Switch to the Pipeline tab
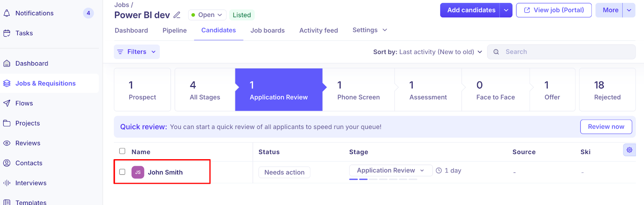The width and height of the screenshot is (644, 205). coord(175,31)
